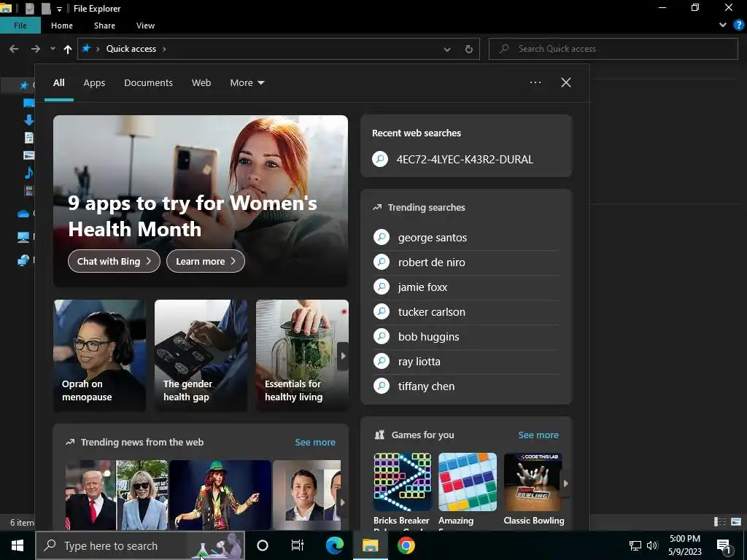Switch to large icons view in status bar
The height and width of the screenshot is (560, 747).
click(736, 522)
